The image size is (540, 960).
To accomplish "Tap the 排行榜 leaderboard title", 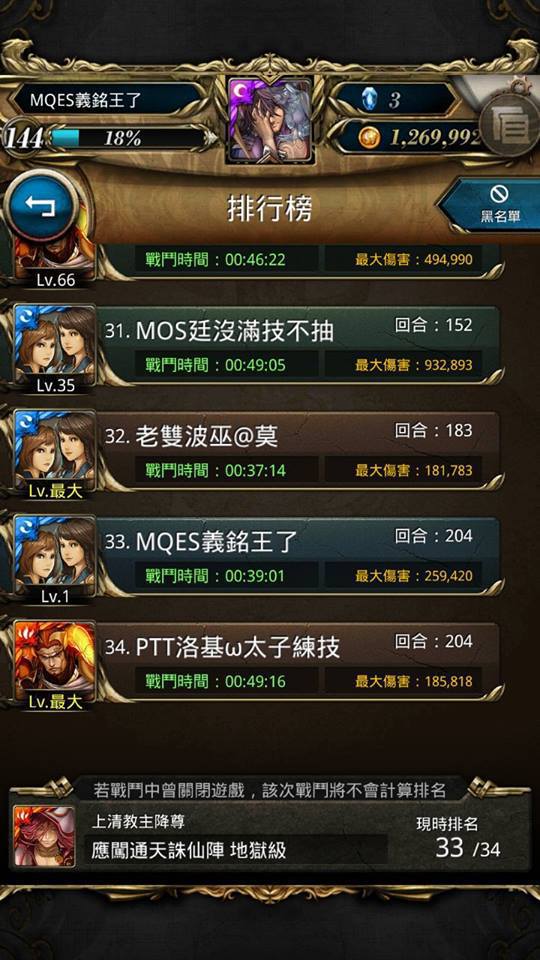I will pyautogui.click(x=269, y=208).
